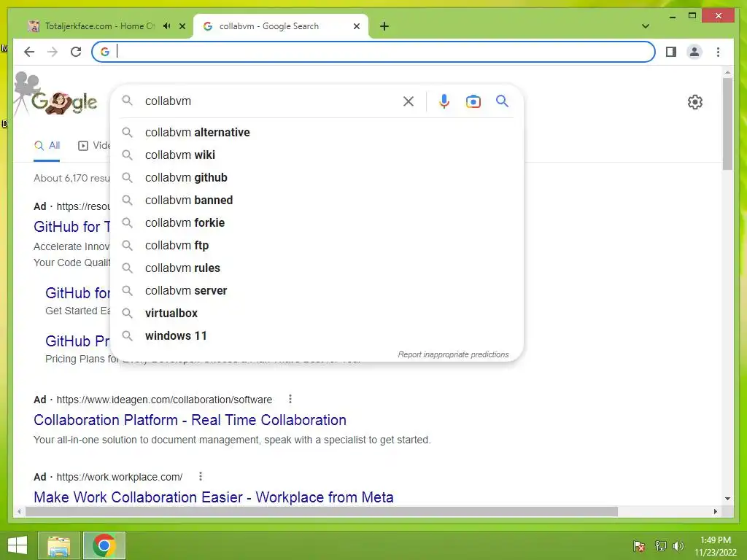Select the All results tab
Viewport: 747px width, 560px height.
[47, 146]
